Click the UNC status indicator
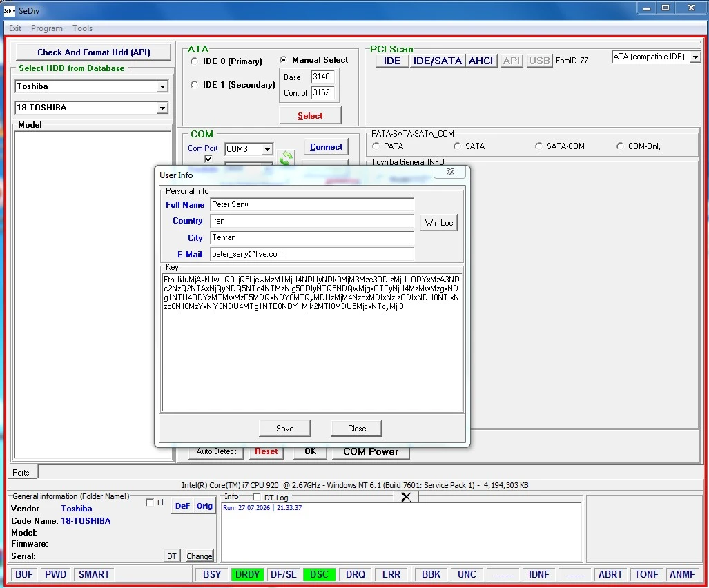 click(467, 574)
